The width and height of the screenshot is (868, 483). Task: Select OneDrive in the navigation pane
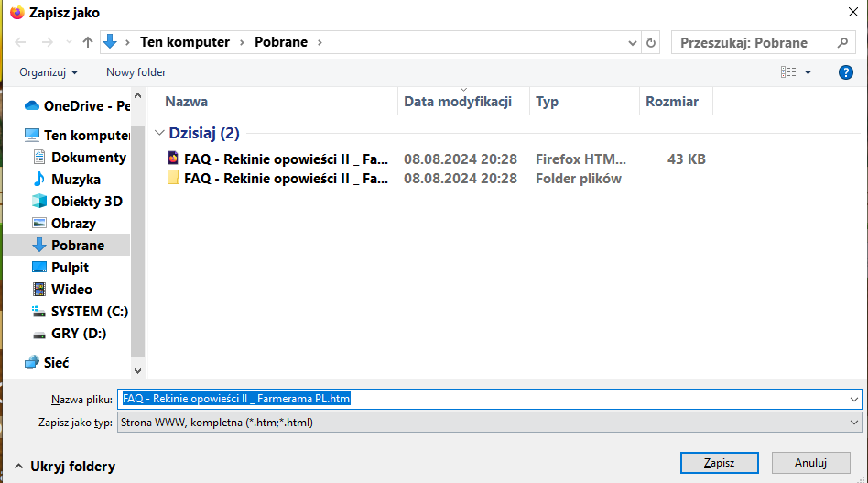click(x=78, y=105)
